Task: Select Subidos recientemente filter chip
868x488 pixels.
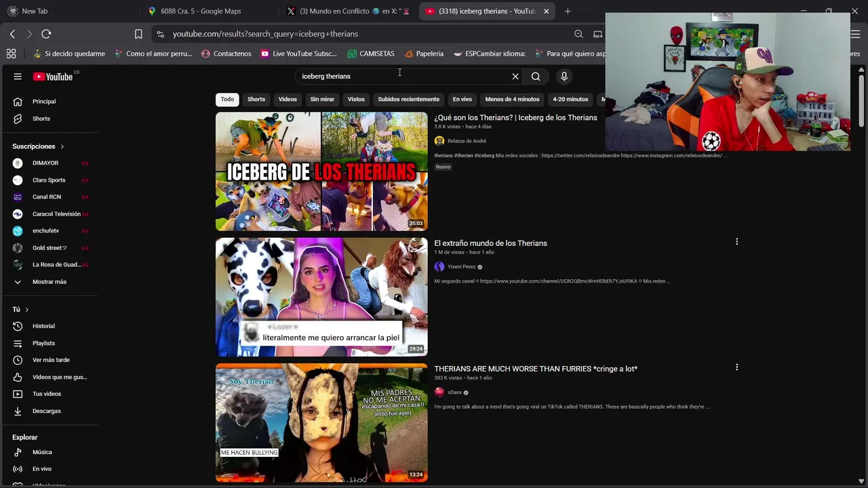Action: point(408,100)
